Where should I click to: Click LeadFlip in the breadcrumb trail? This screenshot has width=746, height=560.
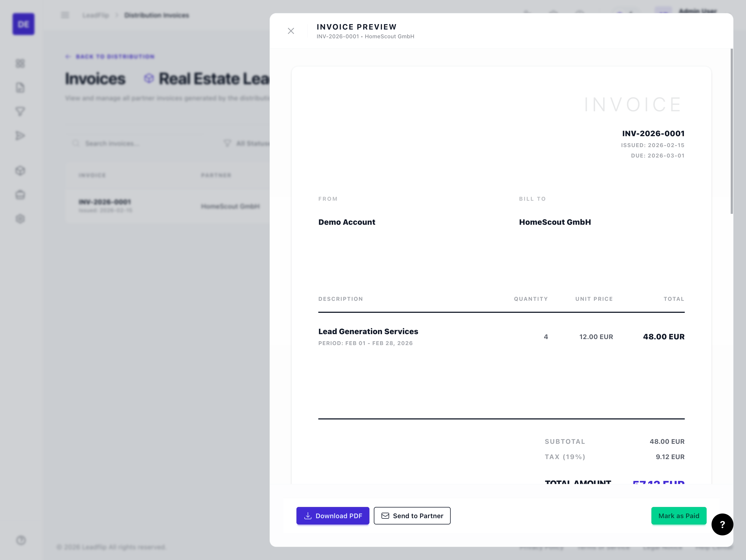click(x=96, y=15)
